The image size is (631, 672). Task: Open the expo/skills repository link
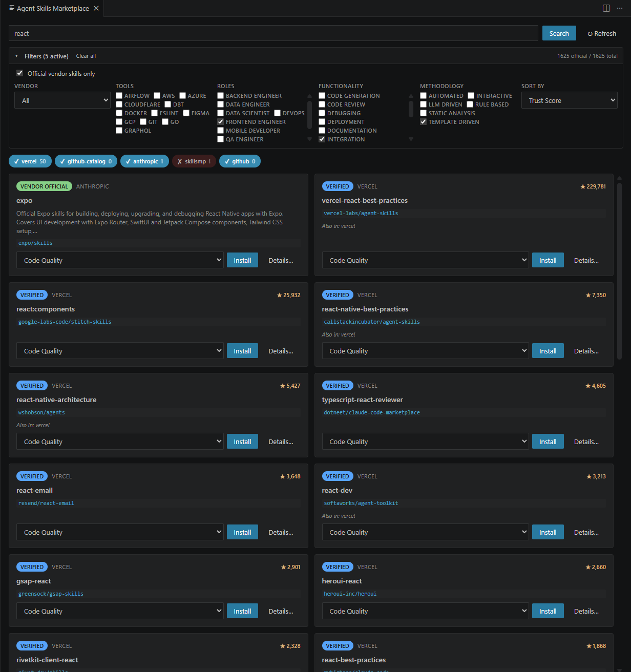[x=35, y=242]
